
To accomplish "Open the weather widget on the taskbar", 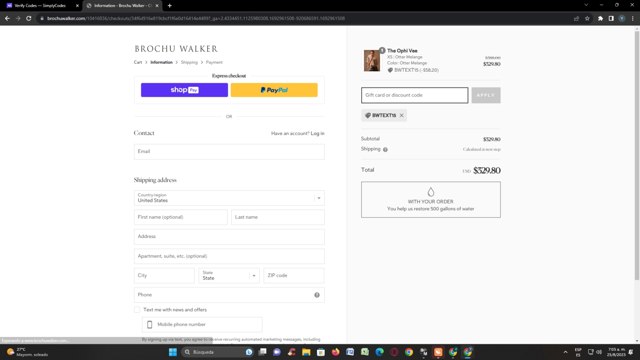I will click(28, 352).
